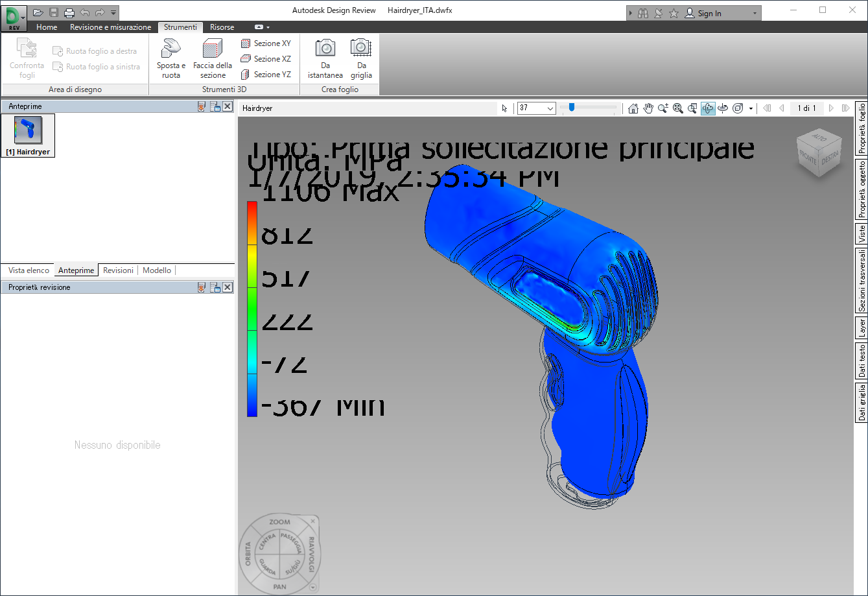Viewport: 868px width, 596px height.
Task: Close the Anteprime panel
Action: click(x=228, y=106)
